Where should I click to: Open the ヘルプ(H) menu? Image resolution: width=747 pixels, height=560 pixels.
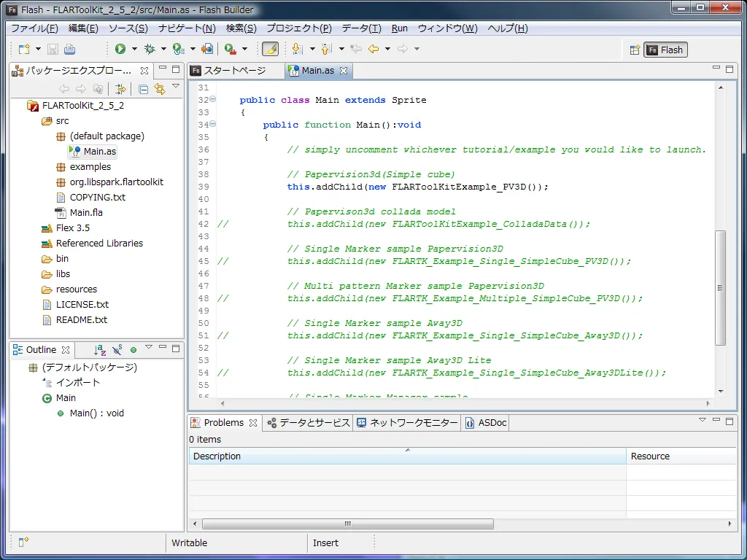coord(508,28)
